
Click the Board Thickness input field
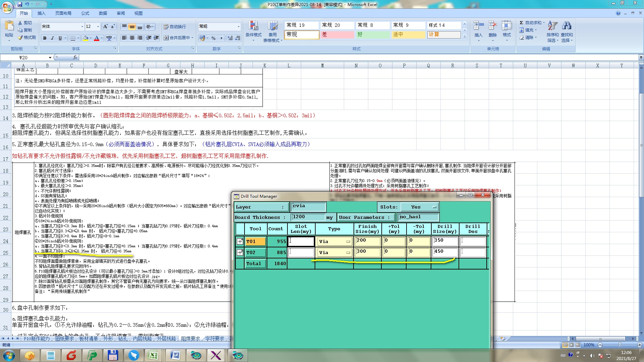308,217
